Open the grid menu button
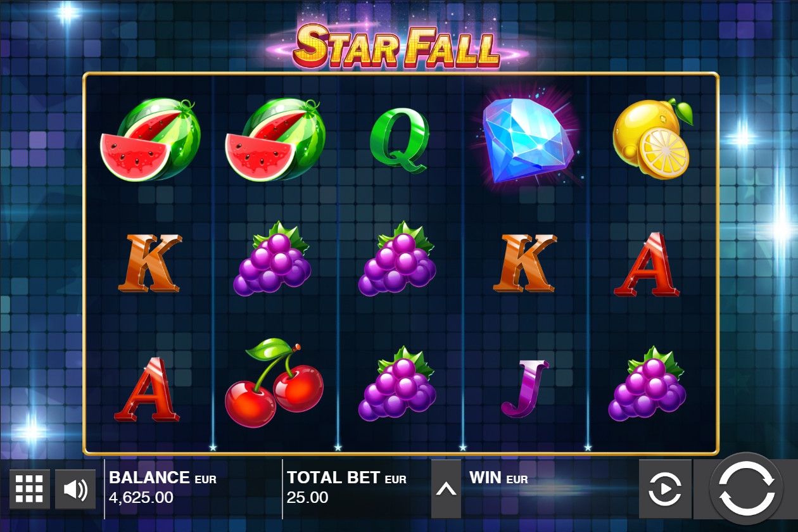The width and height of the screenshot is (798, 532). click(29, 489)
